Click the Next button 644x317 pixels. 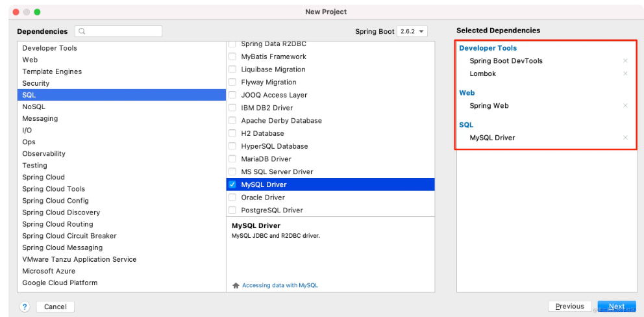point(616,307)
